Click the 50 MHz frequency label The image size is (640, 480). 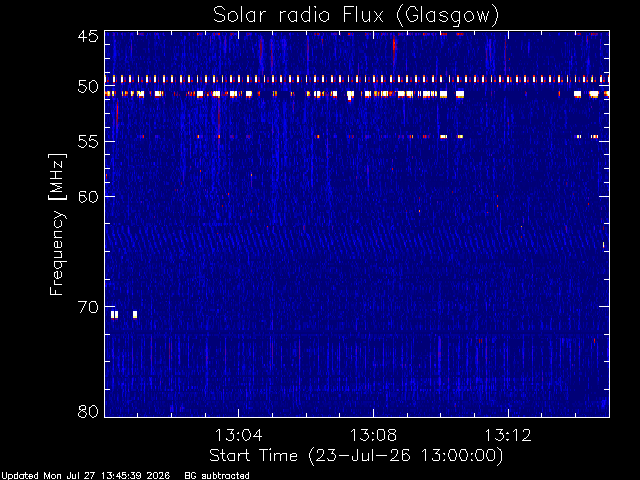pos(88,87)
